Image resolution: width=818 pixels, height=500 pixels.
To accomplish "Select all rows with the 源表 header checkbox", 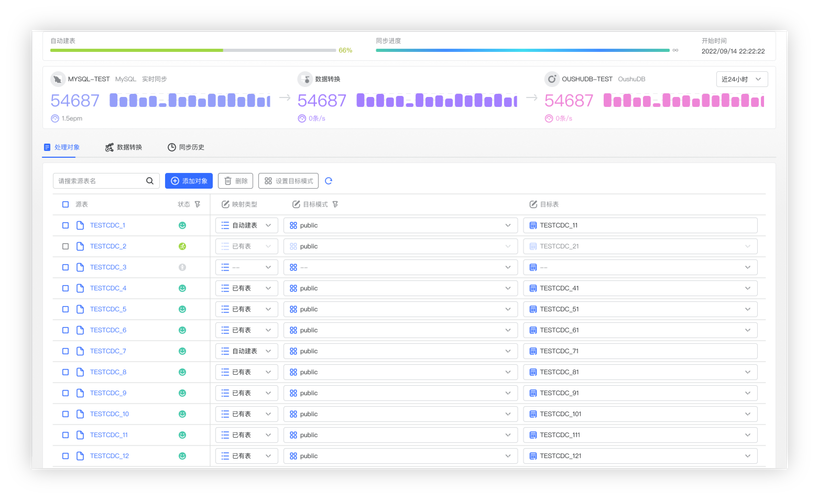I will pyautogui.click(x=66, y=204).
